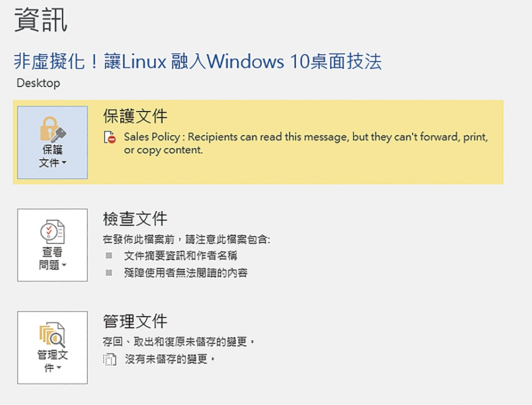Click the 管理文件 button label
The image size is (532, 405).
coord(52,361)
